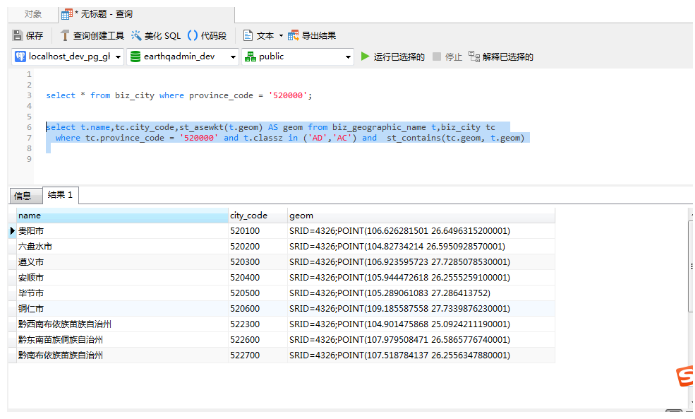Click the where clause on editor line 7

(290, 138)
